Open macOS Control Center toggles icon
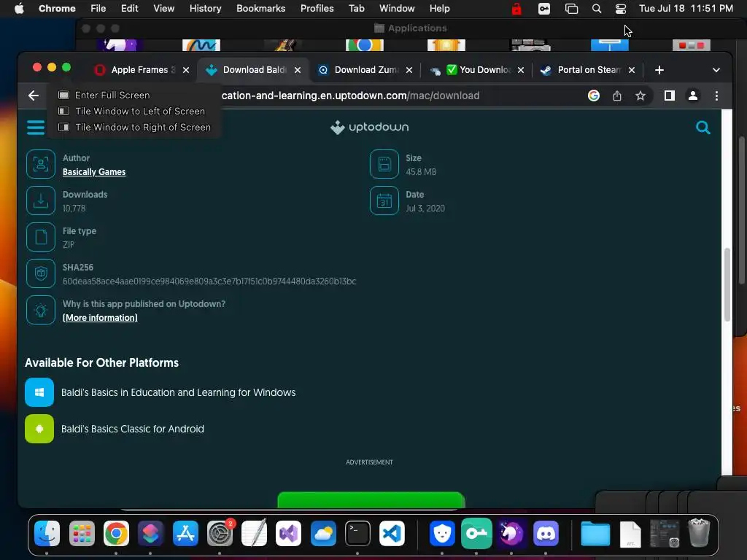 pos(621,9)
